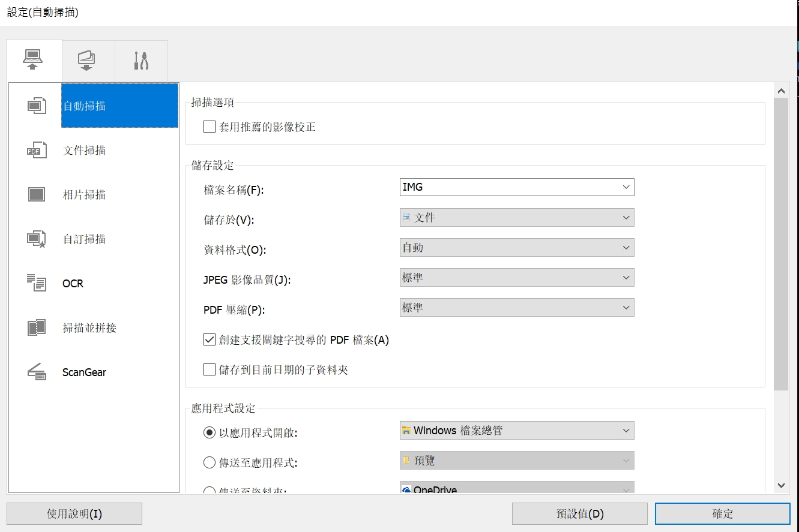Click the 自動掃描 icon in sidebar

pos(37,106)
